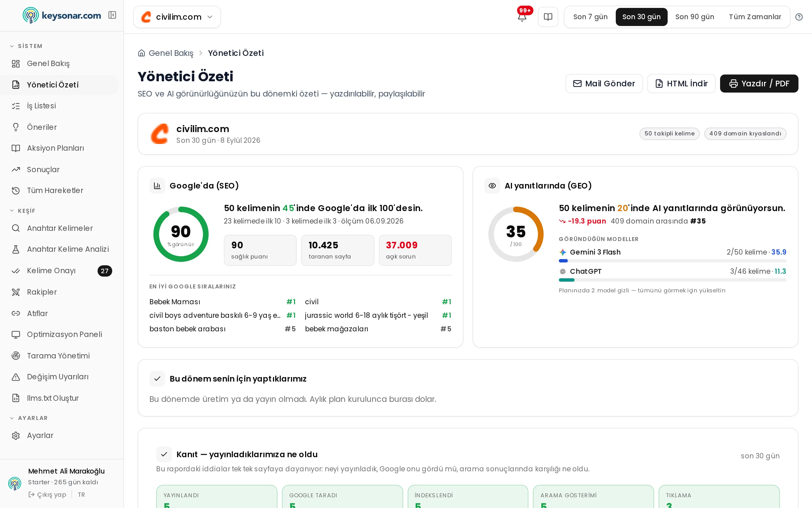Screen dimensions: 812x508
Task: Switch language with the TR toggle
Action: (81, 494)
